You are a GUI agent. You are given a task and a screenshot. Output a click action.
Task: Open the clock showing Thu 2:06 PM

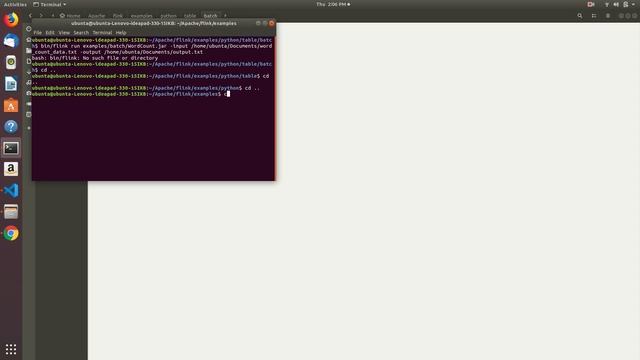333,4
